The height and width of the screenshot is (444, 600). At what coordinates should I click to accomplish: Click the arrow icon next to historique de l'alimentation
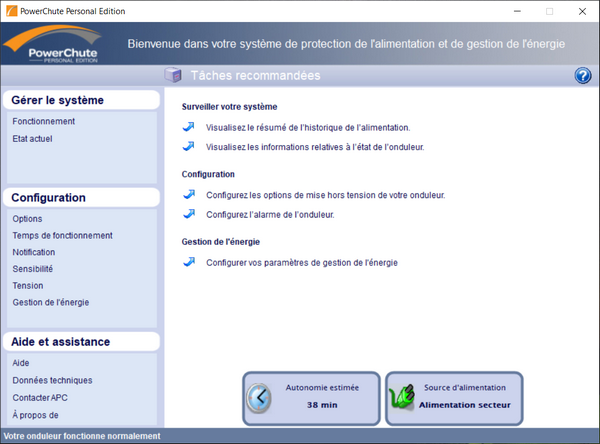tap(189, 126)
